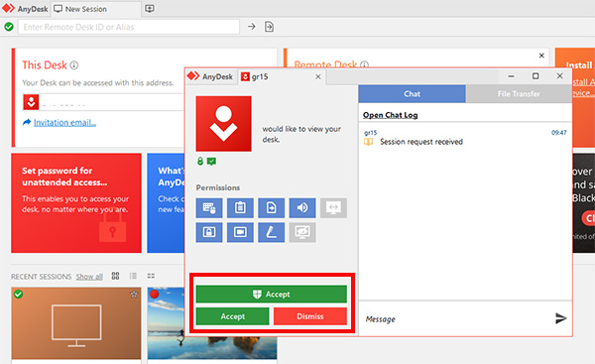Toggle whiteboard drawing permission
The width and height of the screenshot is (595, 364).
(272, 232)
